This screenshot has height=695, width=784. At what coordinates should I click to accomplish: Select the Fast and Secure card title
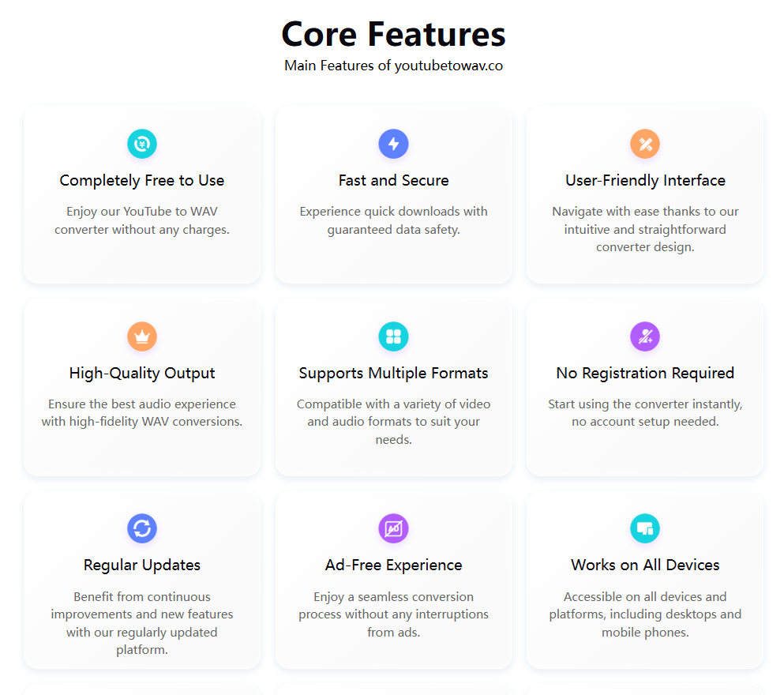393,181
